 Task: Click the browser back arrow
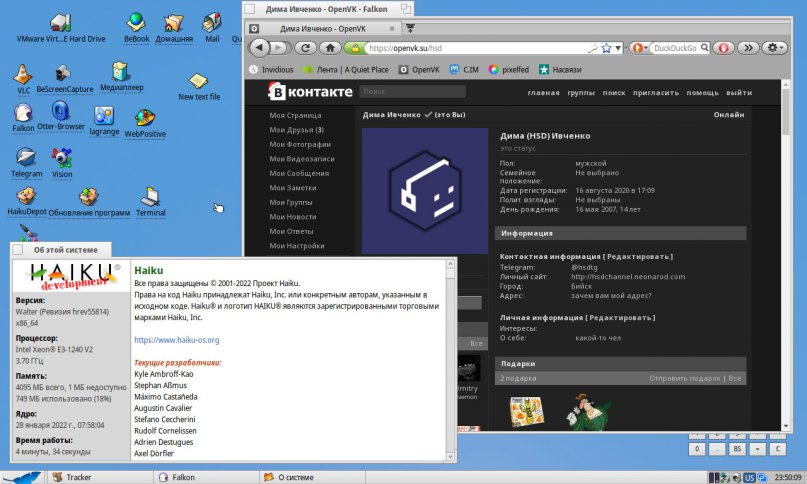[x=260, y=47]
